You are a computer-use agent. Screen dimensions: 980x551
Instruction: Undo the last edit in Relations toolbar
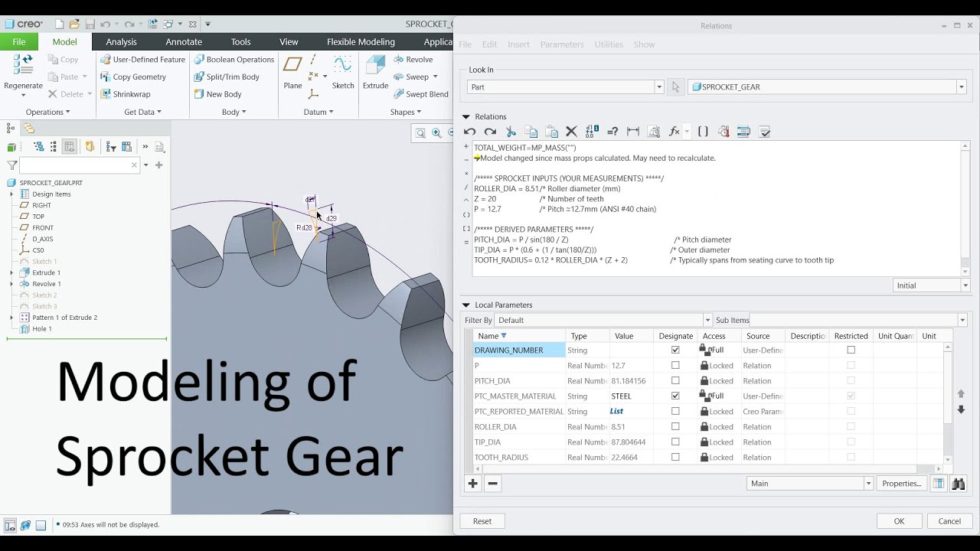click(x=470, y=132)
